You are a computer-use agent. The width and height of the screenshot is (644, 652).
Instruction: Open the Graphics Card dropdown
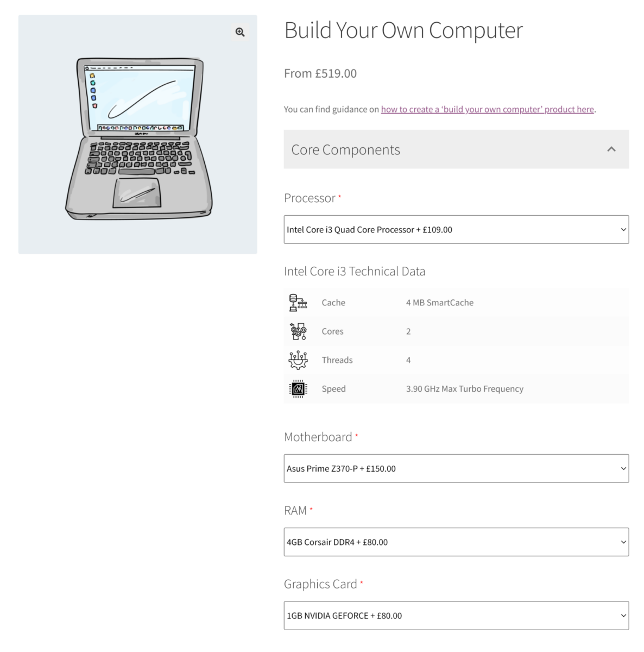pyautogui.click(x=456, y=616)
